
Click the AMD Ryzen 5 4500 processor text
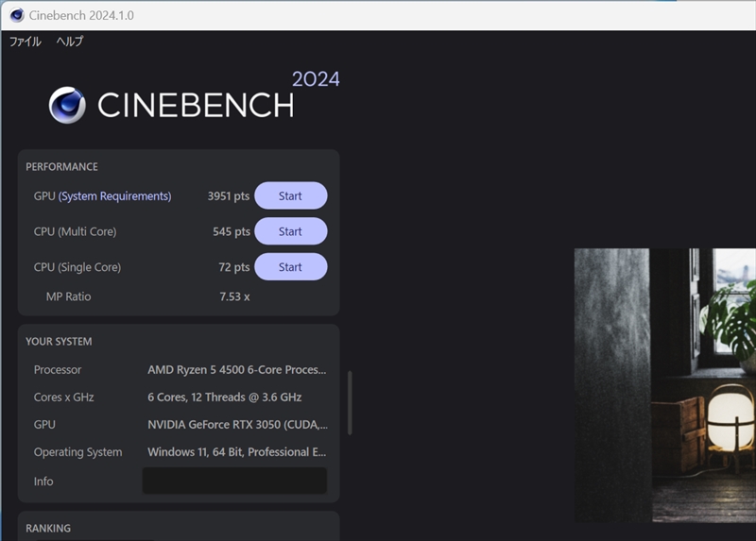click(x=237, y=369)
